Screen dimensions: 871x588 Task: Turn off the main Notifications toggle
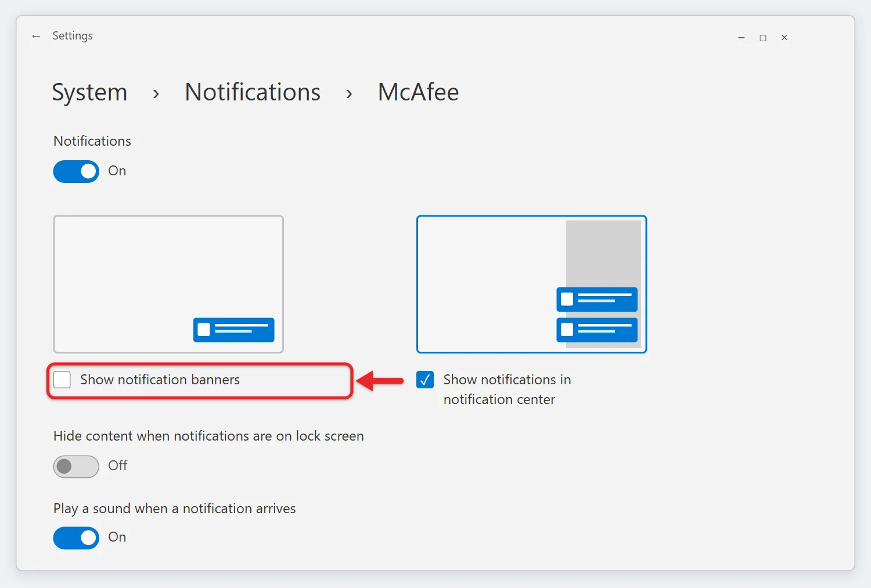click(x=76, y=171)
